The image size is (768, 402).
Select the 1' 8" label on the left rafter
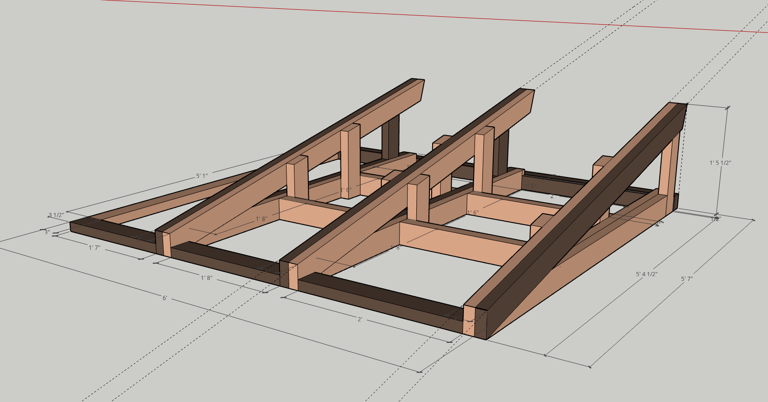pos(261,219)
